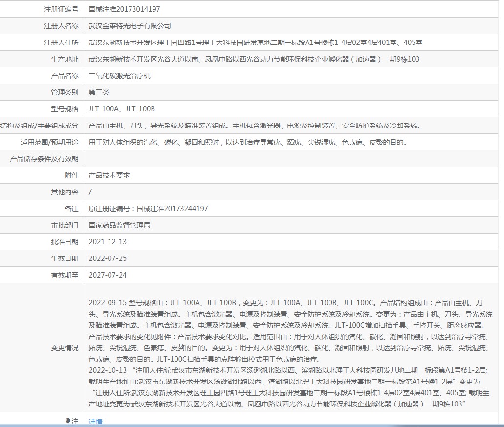Click the 批准日期 row label
Viewport: 504px width, 427px height.
pyautogui.click(x=65, y=242)
